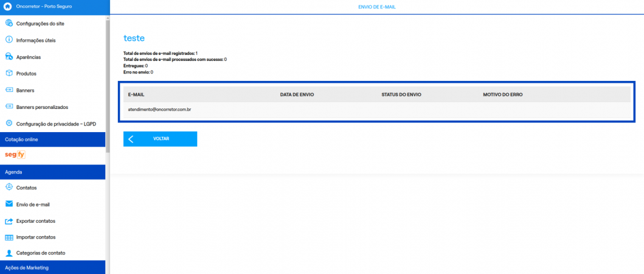Select the Aparências paint icon
This screenshot has width=644, height=274.
(9, 57)
